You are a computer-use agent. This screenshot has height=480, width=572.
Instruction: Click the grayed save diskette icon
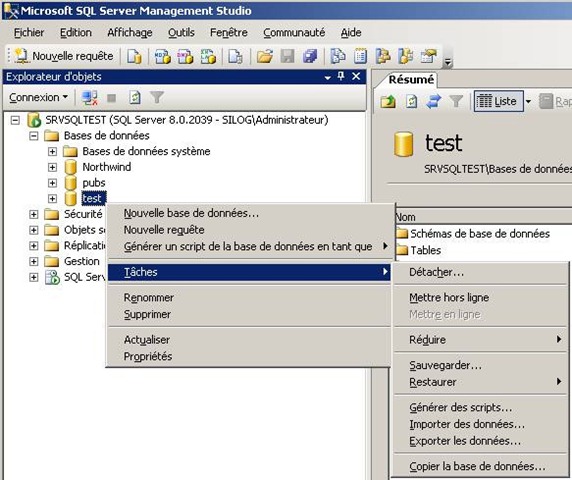287,56
